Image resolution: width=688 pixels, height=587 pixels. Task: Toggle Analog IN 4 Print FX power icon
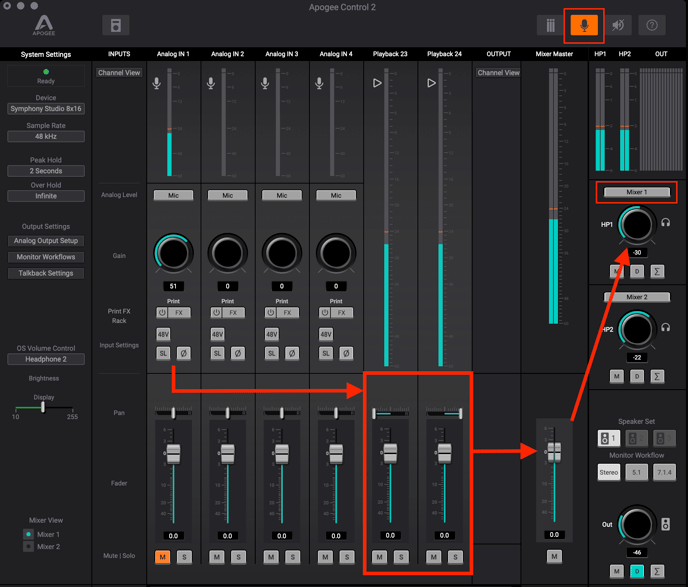pyautogui.click(x=325, y=313)
